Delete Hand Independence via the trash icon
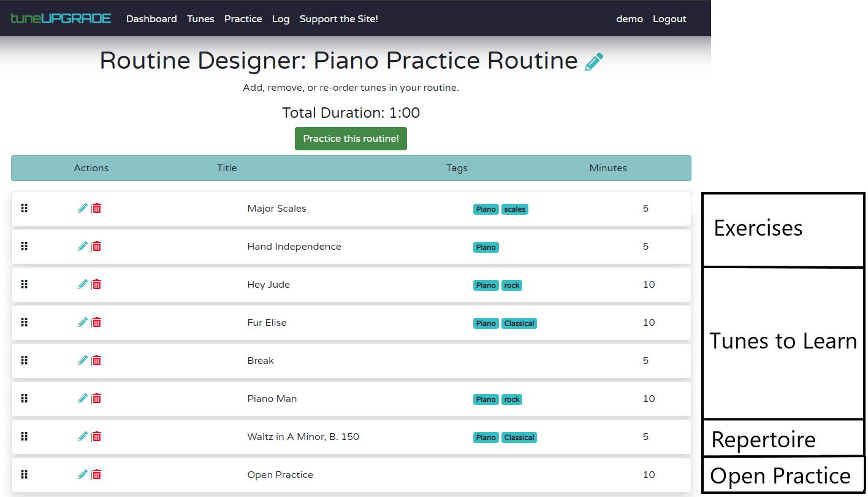 (97, 246)
